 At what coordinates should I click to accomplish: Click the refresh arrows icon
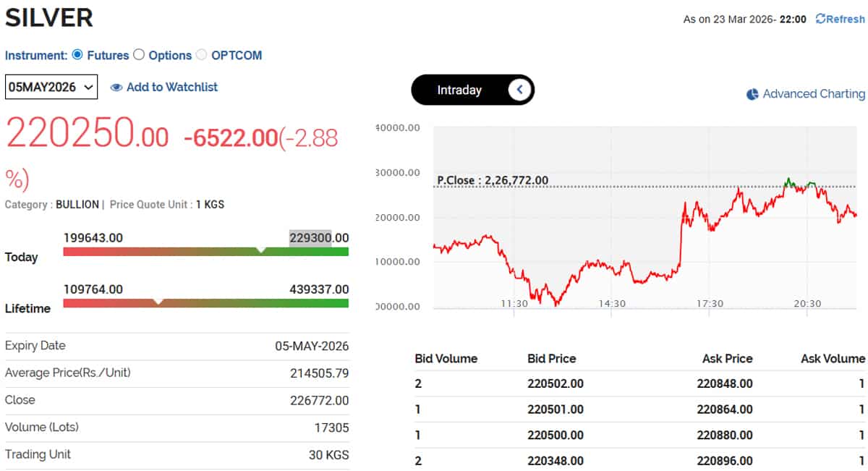(820, 19)
